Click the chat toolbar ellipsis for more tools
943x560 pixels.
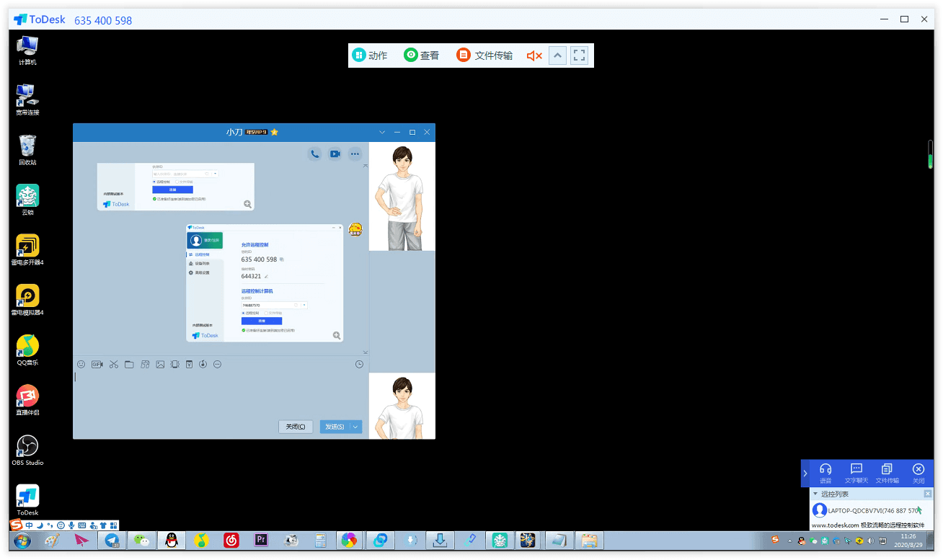[x=217, y=364]
